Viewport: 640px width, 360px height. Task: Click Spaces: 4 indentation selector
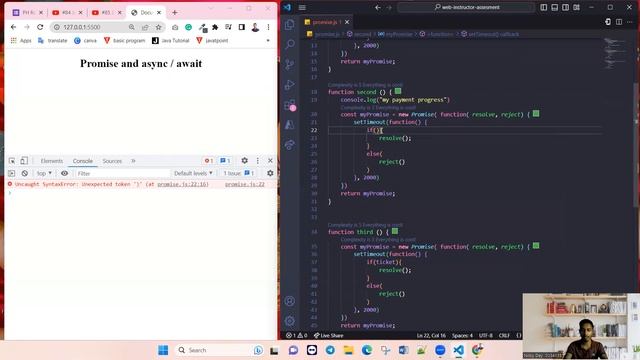point(462,336)
